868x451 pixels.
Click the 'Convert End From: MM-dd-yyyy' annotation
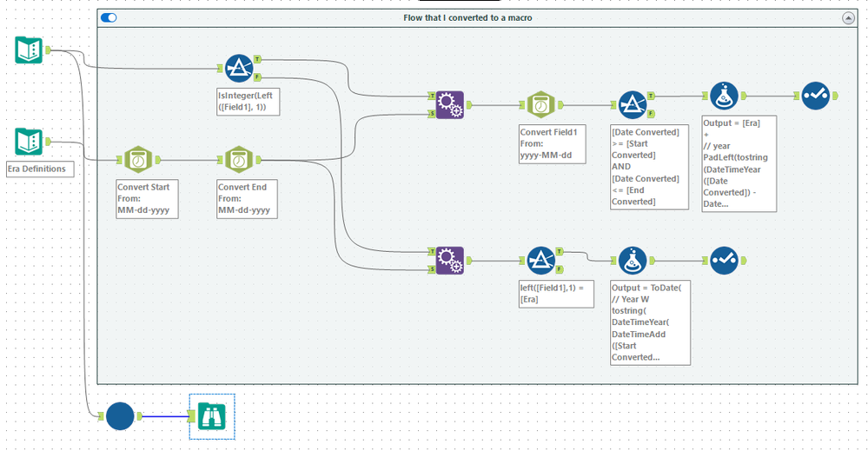[x=247, y=199]
